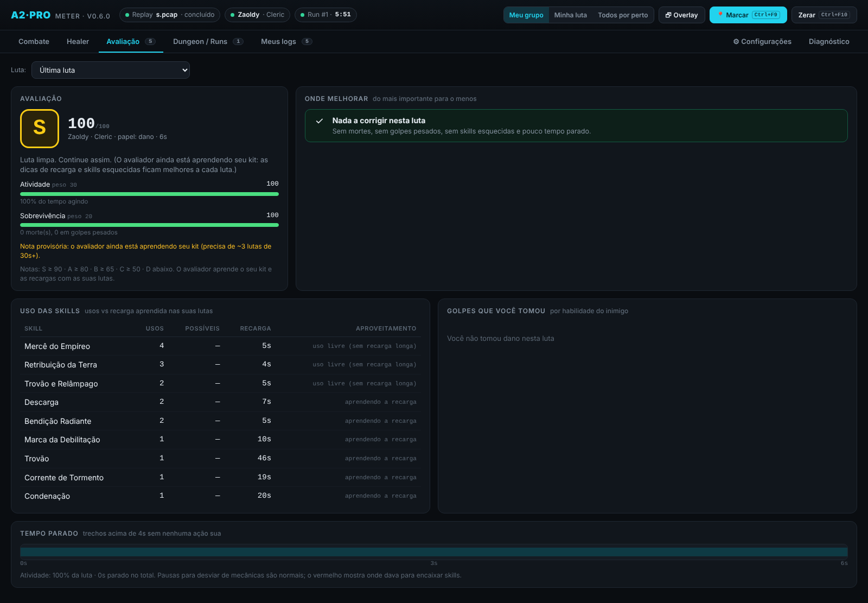
Task: Open the Avaliação tab
Action: click(131, 41)
